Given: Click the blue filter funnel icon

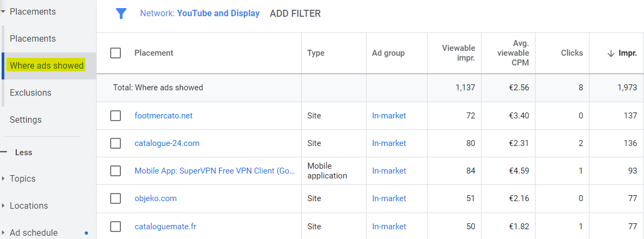Looking at the screenshot, I should [121, 14].
